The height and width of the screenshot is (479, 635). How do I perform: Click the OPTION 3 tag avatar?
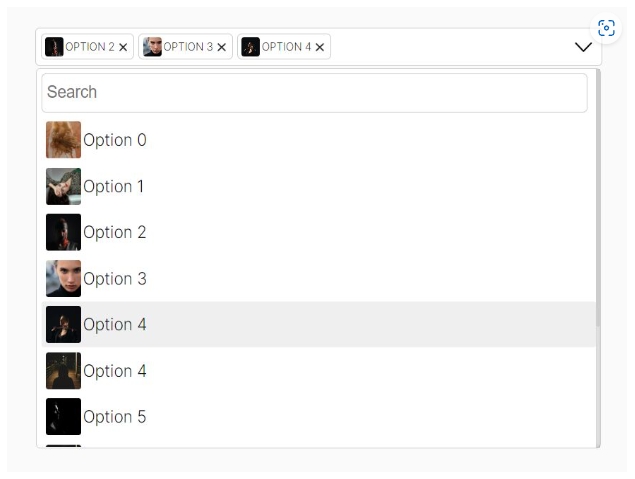[x=152, y=47]
